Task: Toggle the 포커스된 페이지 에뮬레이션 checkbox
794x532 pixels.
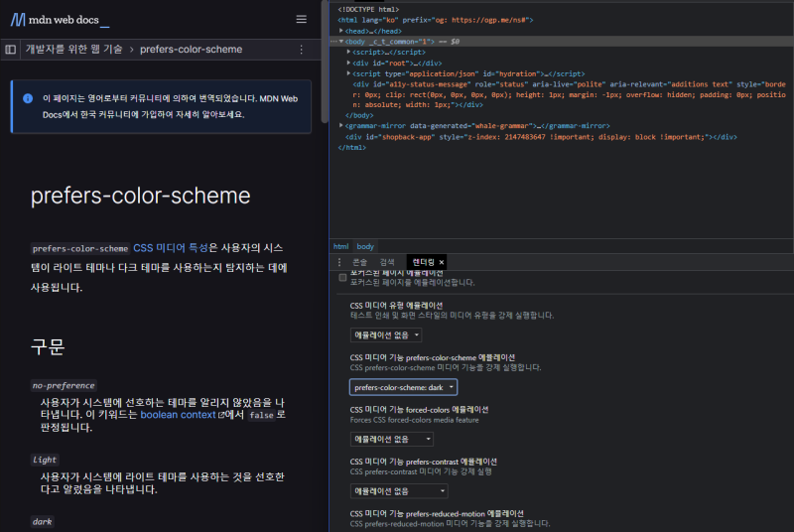Action: (342, 277)
